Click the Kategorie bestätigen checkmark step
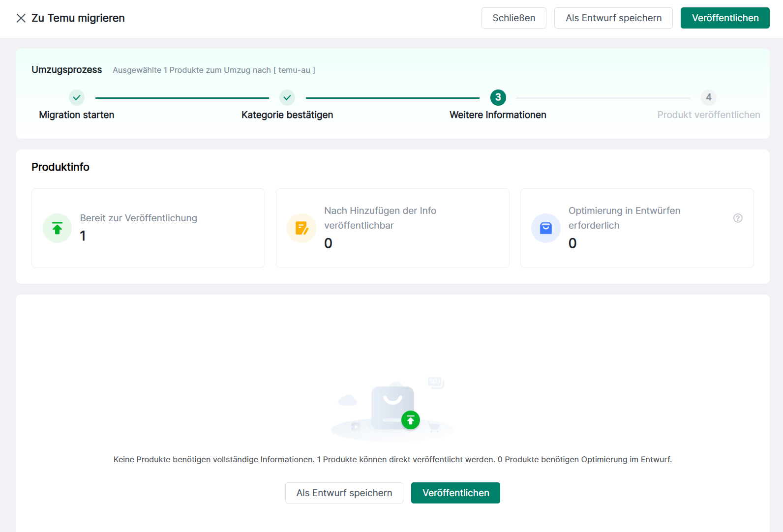Image resolution: width=783 pixels, height=532 pixels. point(287,97)
